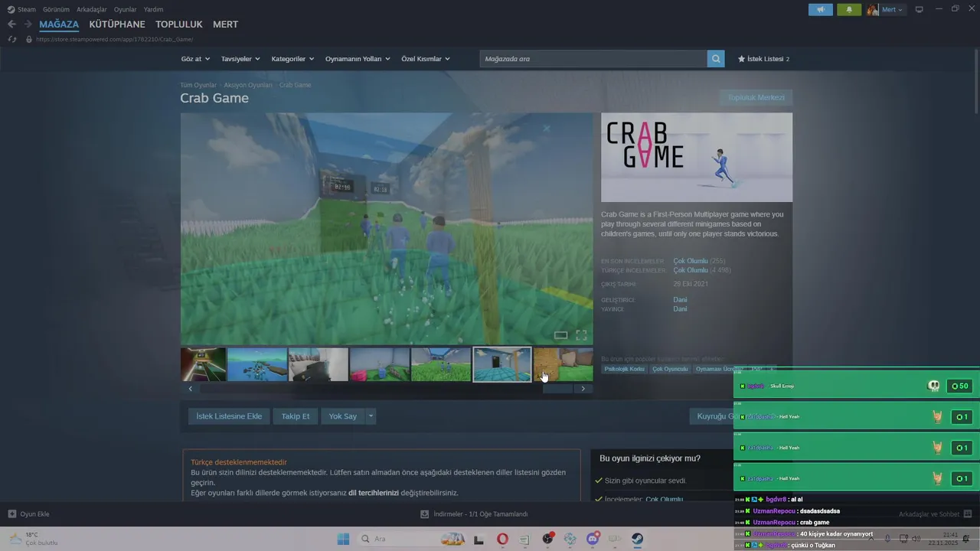The width and height of the screenshot is (980, 551).
Task: Expand Oynamanın Yolları dropdown
Action: click(x=358, y=59)
